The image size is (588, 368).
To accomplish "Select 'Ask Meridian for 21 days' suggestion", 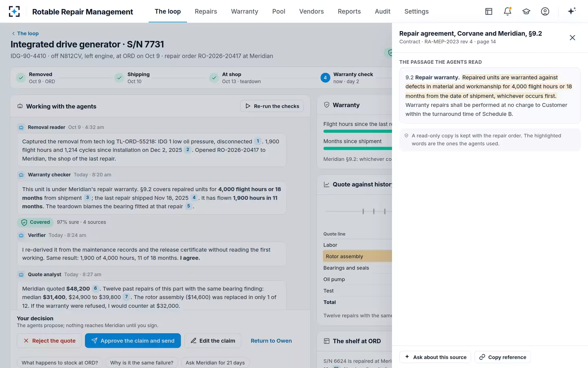I will pyautogui.click(x=215, y=363).
